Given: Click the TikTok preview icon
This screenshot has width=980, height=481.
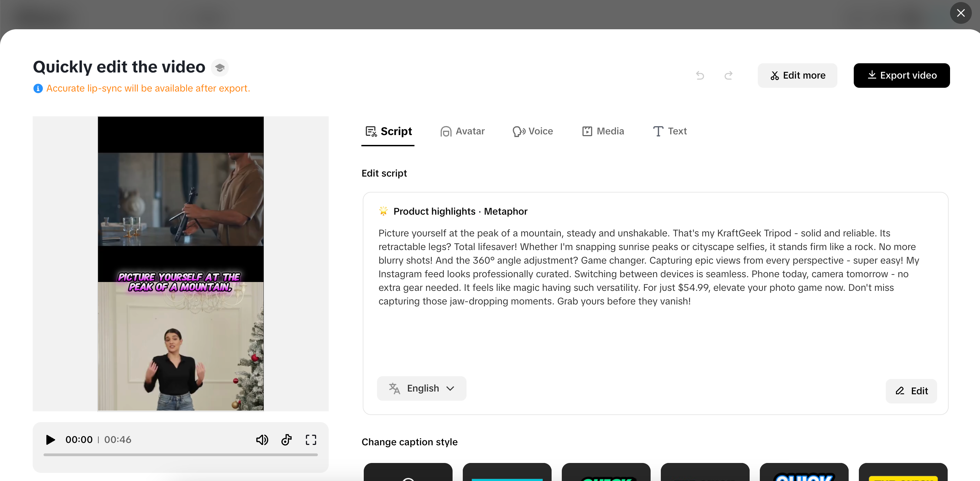Looking at the screenshot, I should (x=287, y=439).
